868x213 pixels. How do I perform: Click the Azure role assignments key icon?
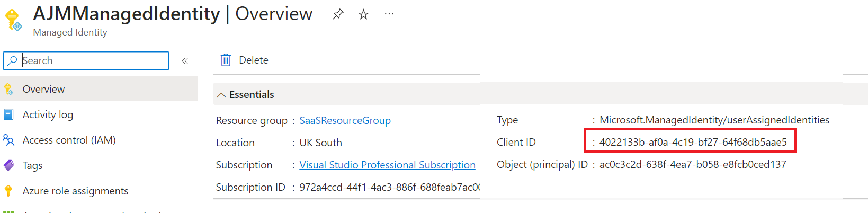(8, 191)
